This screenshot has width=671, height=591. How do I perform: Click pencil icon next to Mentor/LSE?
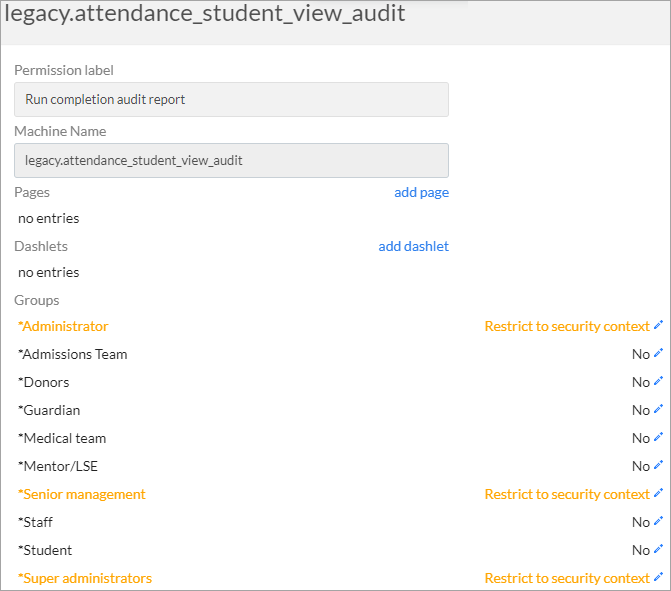(x=659, y=465)
